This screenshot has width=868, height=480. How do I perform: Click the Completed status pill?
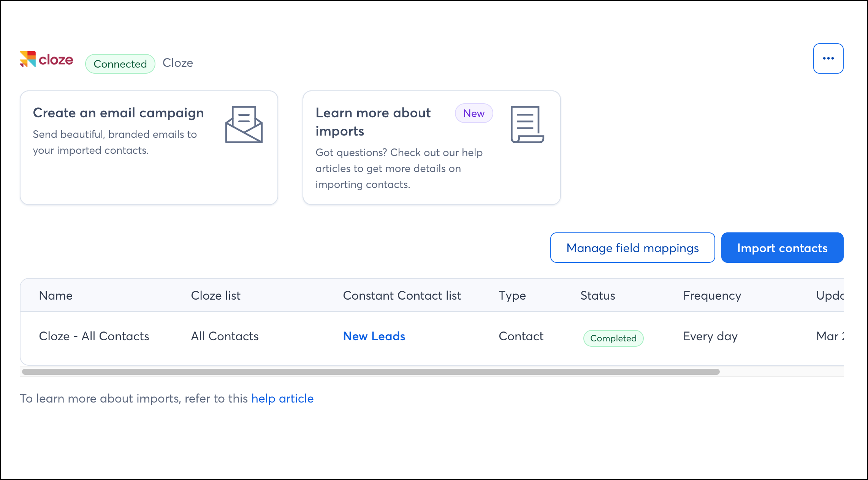613,338
